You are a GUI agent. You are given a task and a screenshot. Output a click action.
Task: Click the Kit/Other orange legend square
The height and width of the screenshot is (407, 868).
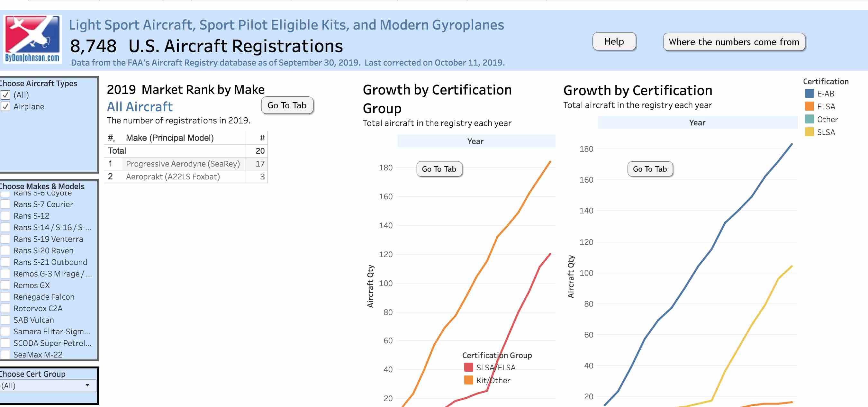point(468,380)
